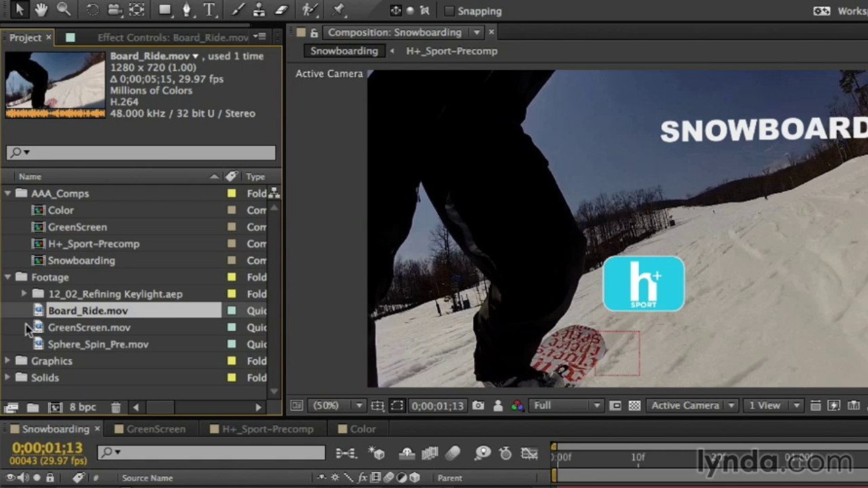Select the Eraser tool
Image resolution: width=868 pixels, height=488 pixels.
point(281,10)
